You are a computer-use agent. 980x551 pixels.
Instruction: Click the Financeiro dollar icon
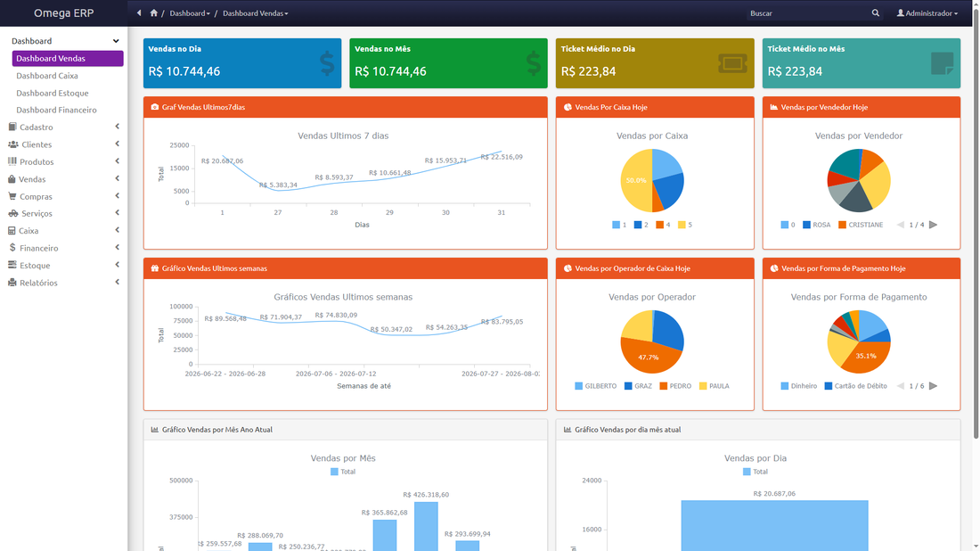(x=12, y=248)
